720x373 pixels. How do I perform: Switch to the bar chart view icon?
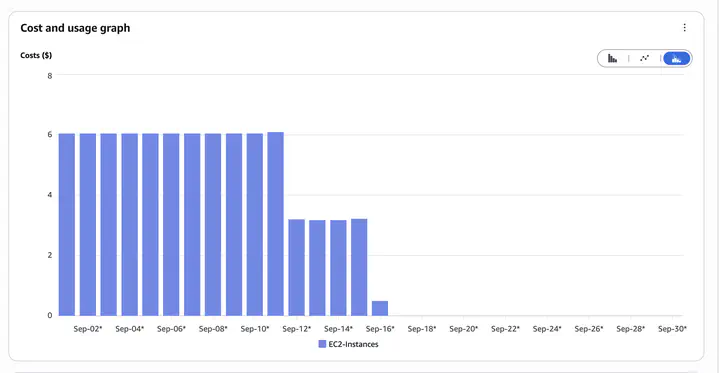[x=613, y=58]
